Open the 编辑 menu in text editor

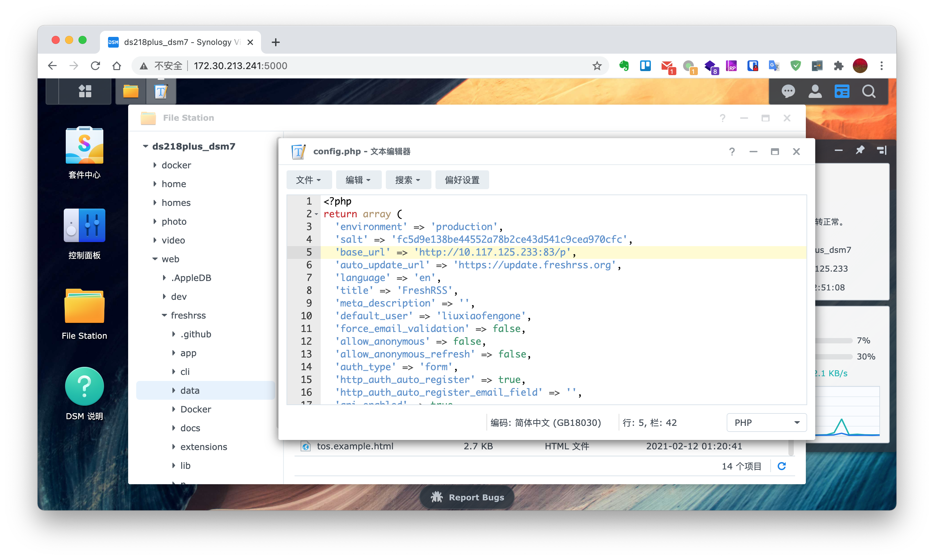[358, 180]
